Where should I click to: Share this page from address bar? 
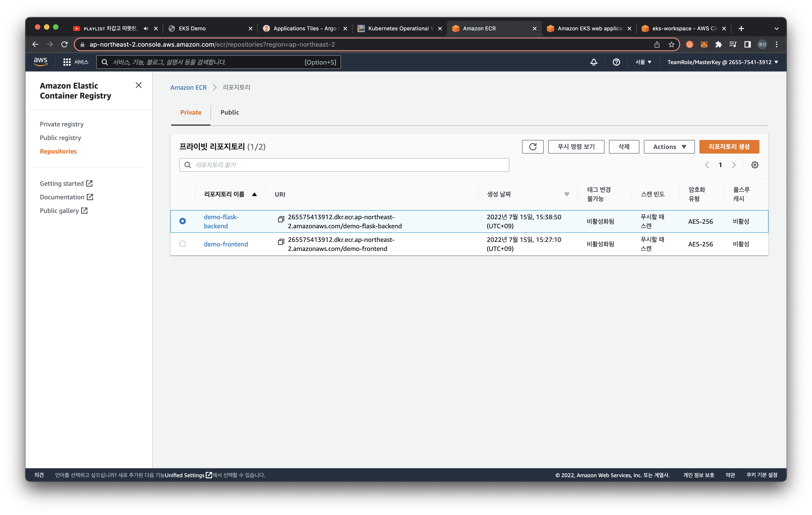click(x=657, y=44)
